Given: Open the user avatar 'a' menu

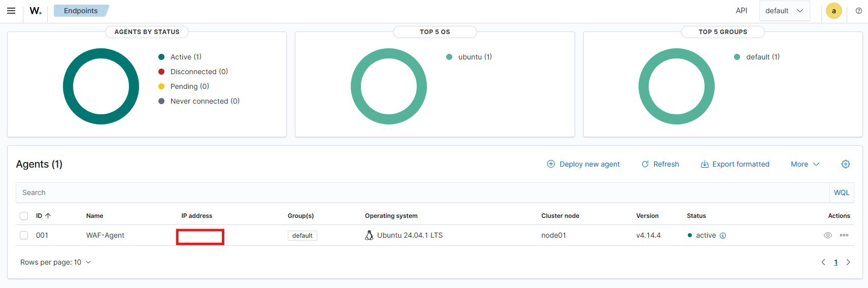Looking at the screenshot, I should (834, 11).
